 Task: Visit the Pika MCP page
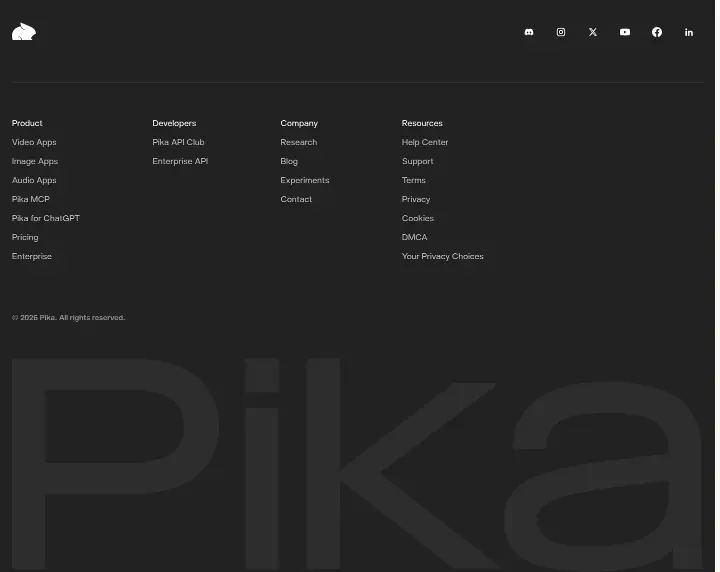coord(31,199)
